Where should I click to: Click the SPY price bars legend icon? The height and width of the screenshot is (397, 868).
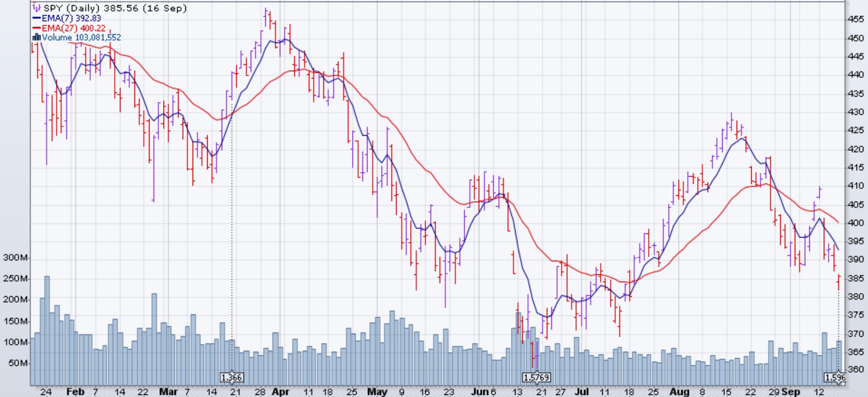point(36,8)
